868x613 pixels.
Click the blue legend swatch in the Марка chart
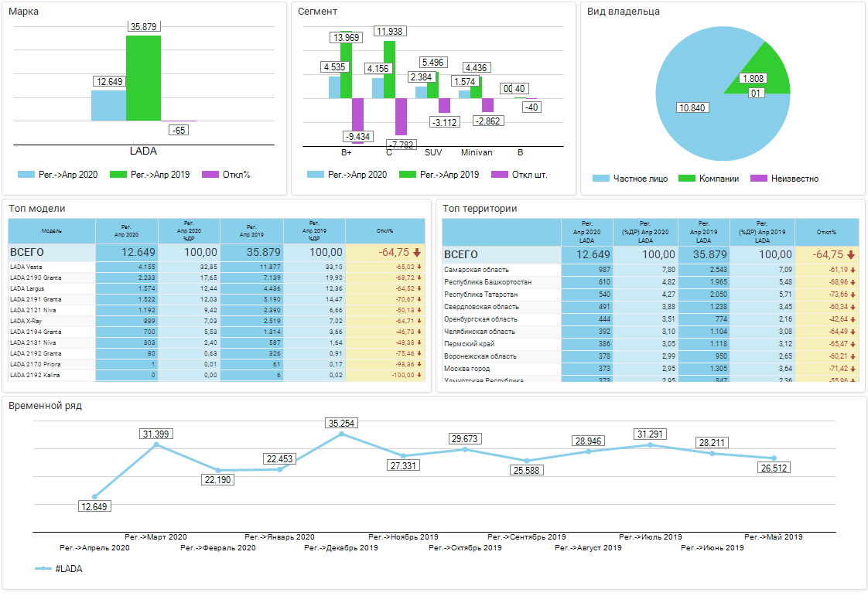[26, 174]
